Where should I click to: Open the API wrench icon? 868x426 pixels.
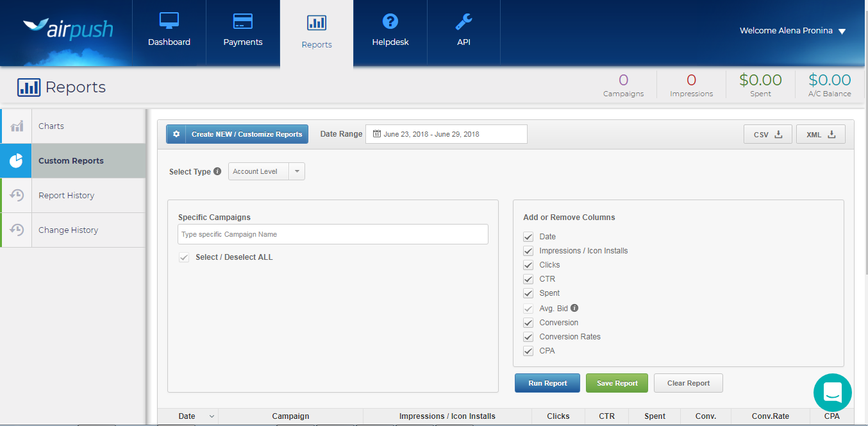464,21
